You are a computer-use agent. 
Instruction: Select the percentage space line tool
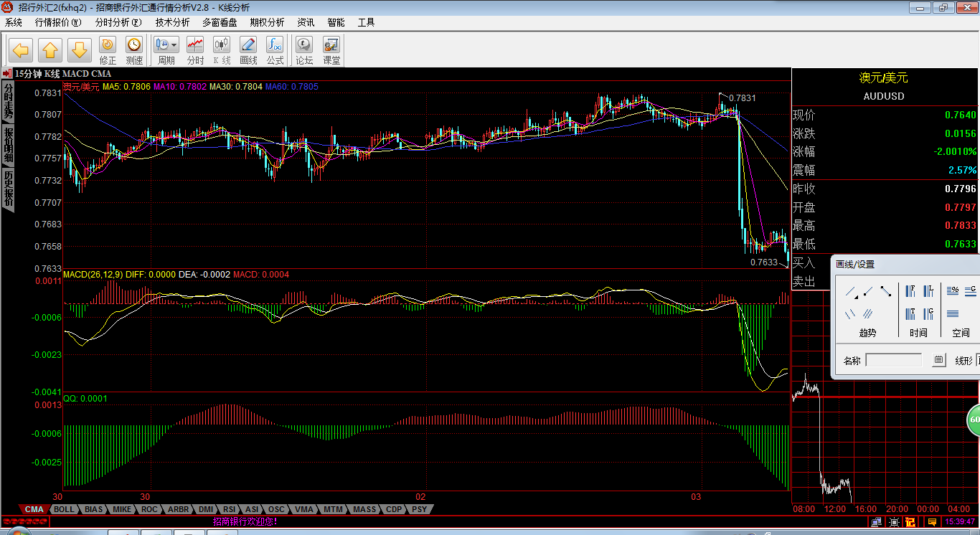(x=953, y=291)
